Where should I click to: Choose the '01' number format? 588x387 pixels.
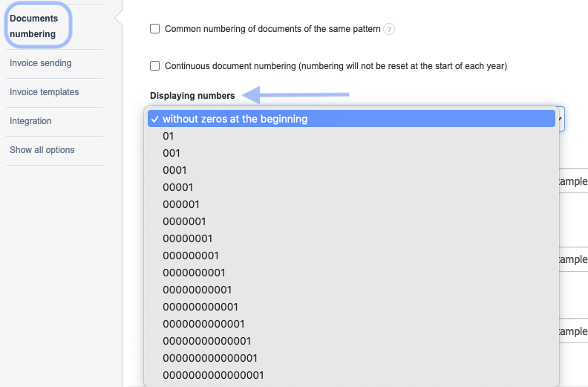coord(169,136)
